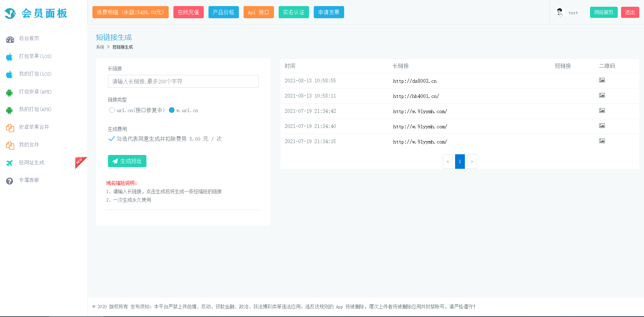Select the url.cn(接口修复中) radio option
This screenshot has height=317, width=644.
[x=112, y=110]
